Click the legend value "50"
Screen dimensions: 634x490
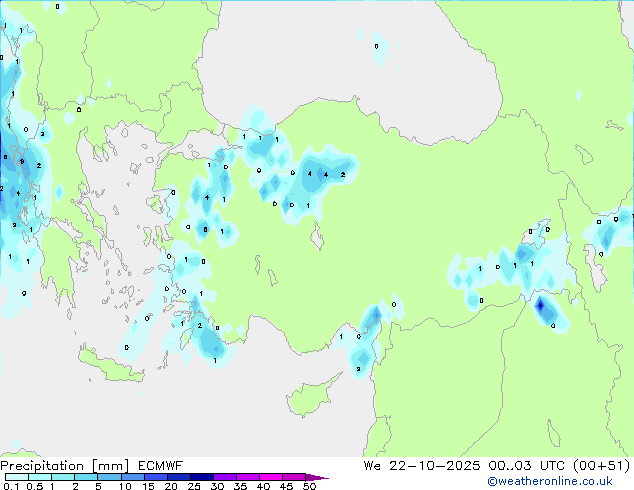[x=310, y=486]
